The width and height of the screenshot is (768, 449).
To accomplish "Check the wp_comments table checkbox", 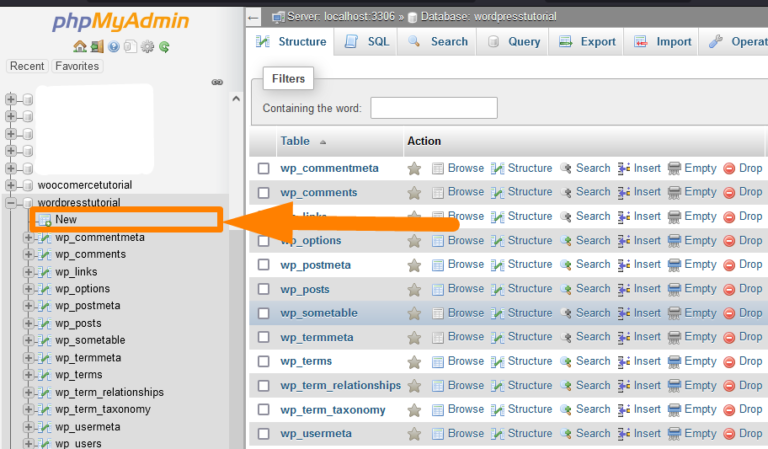I will [264, 193].
